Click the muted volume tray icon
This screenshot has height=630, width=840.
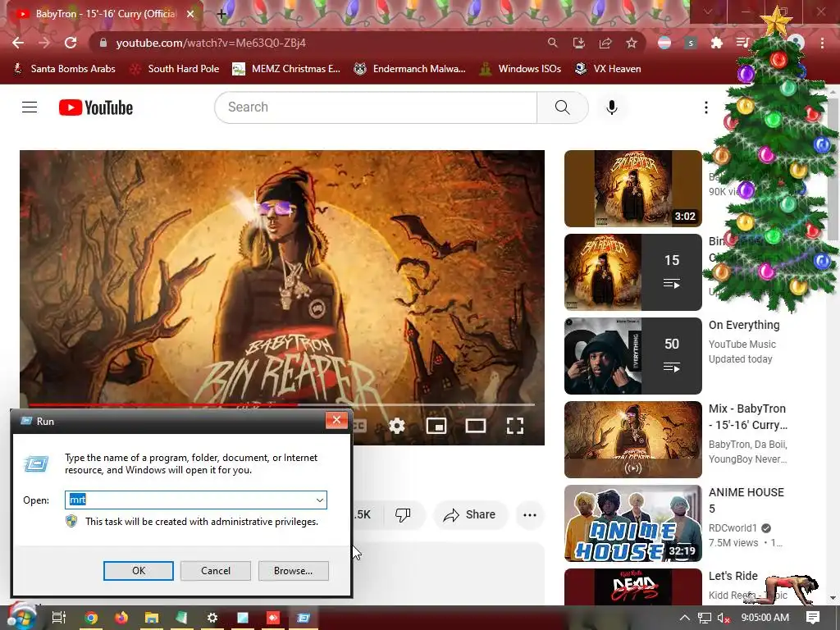pos(724,618)
